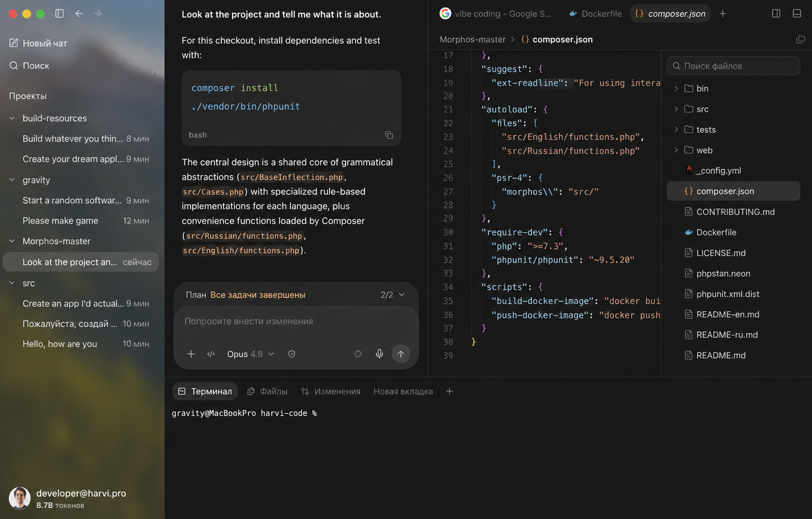Open src/BaseInflection.php link in chat
This screenshot has width=812, height=519.
[291, 177]
